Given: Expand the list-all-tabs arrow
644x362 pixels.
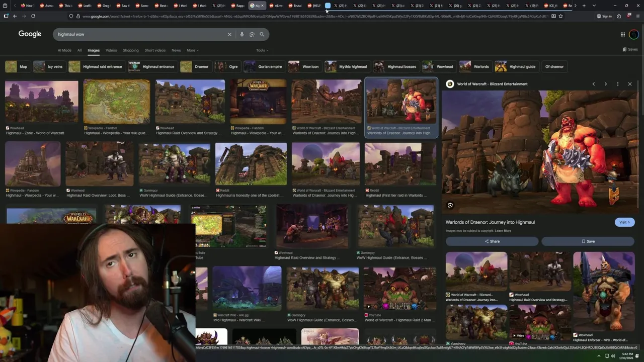Looking at the screenshot, I should click(594, 6).
